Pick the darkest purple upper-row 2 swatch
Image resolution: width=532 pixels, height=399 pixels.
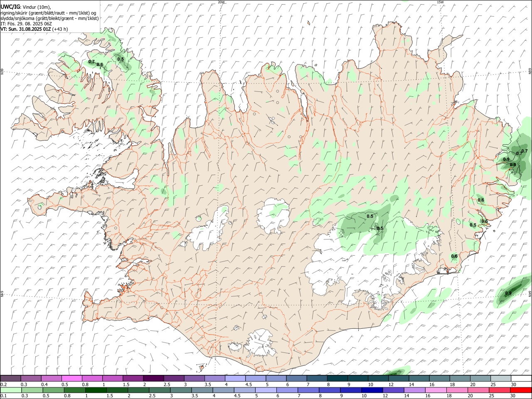[x=153, y=378]
